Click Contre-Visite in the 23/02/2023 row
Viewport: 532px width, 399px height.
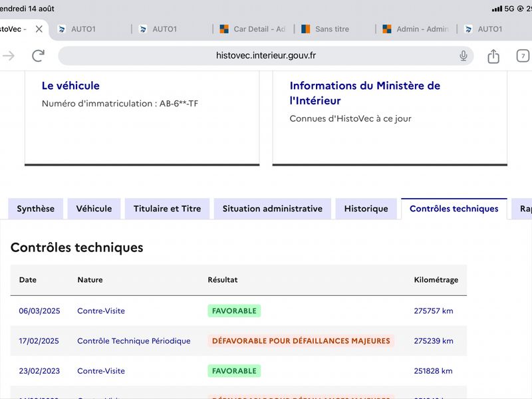click(x=101, y=371)
